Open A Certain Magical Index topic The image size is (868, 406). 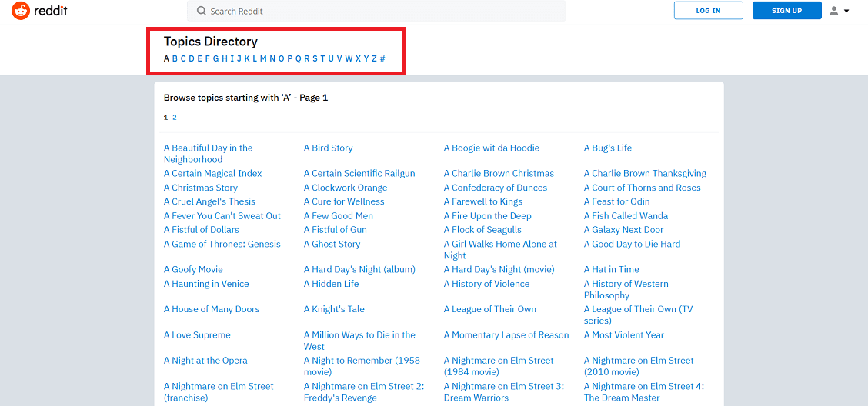(212, 174)
